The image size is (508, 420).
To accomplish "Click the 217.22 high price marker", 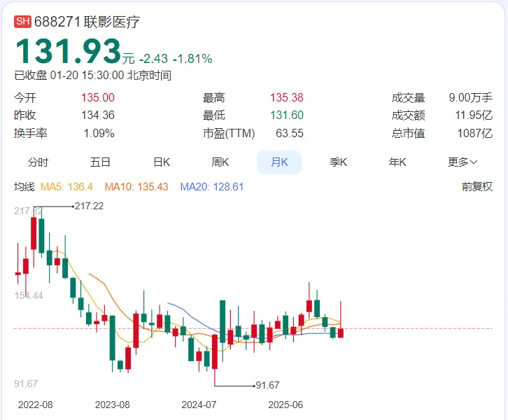I will pyautogui.click(x=88, y=206).
